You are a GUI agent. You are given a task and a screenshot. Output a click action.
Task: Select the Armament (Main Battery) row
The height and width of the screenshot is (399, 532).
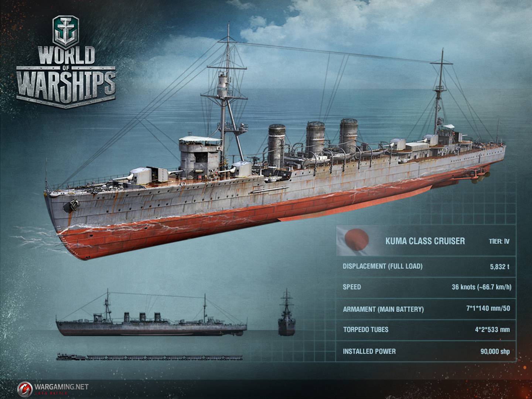[426, 309]
